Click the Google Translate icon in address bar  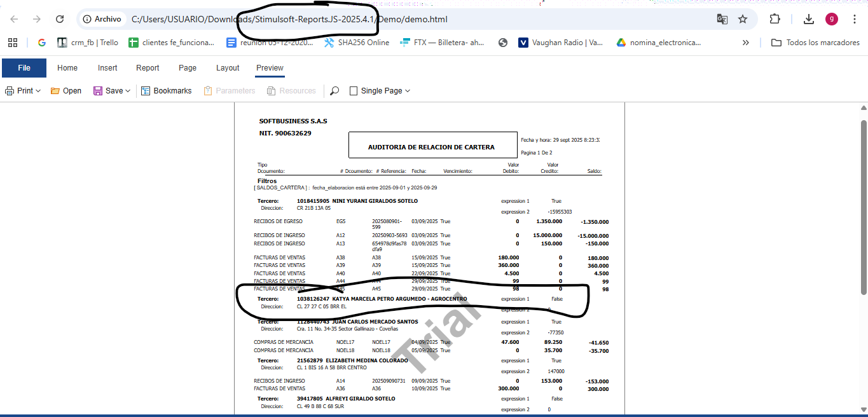(x=722, y=19)
